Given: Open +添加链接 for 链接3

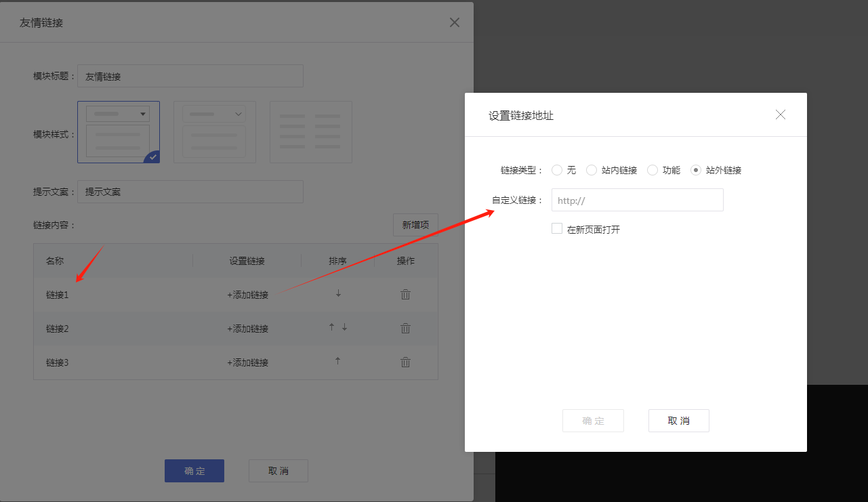Looking at the screenshot, I should pyautogui.click(x=248, y=362).
